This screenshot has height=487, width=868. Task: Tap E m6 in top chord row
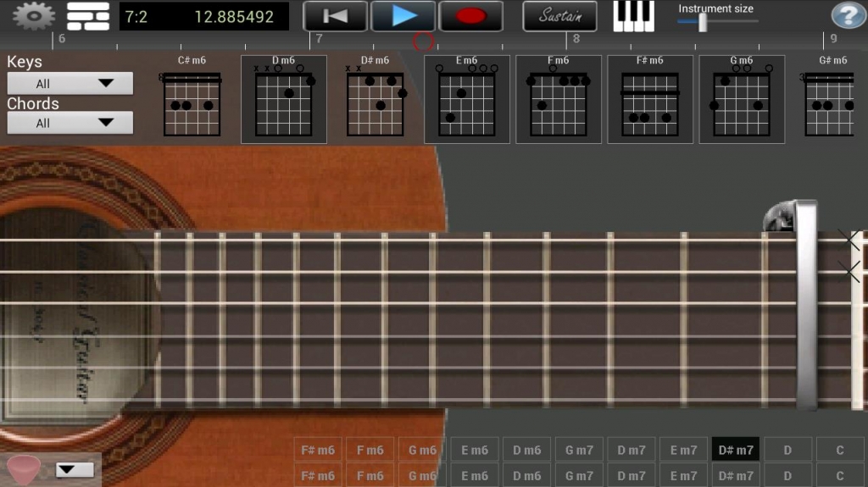475,450
